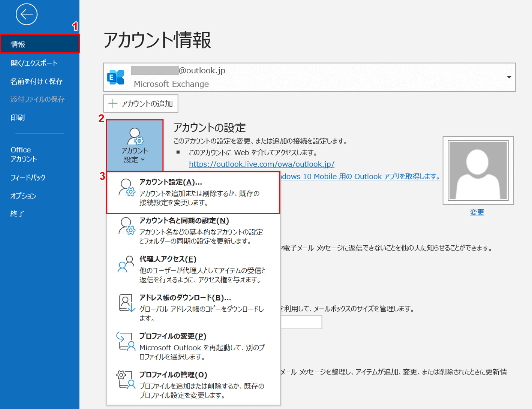Screen dimensions: 532x409
Task: Click the Exchange account logo icon
Action: pyautogui.click(x=116, y=77)
